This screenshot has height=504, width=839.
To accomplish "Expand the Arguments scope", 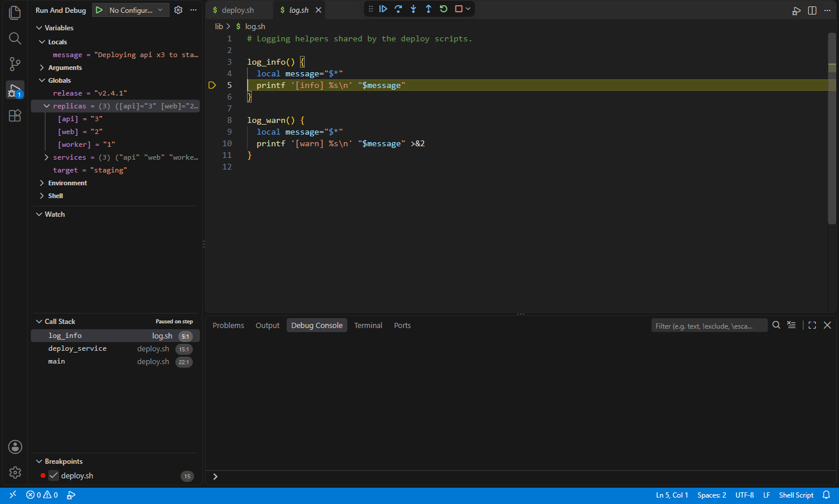I will tap(42, 68).
